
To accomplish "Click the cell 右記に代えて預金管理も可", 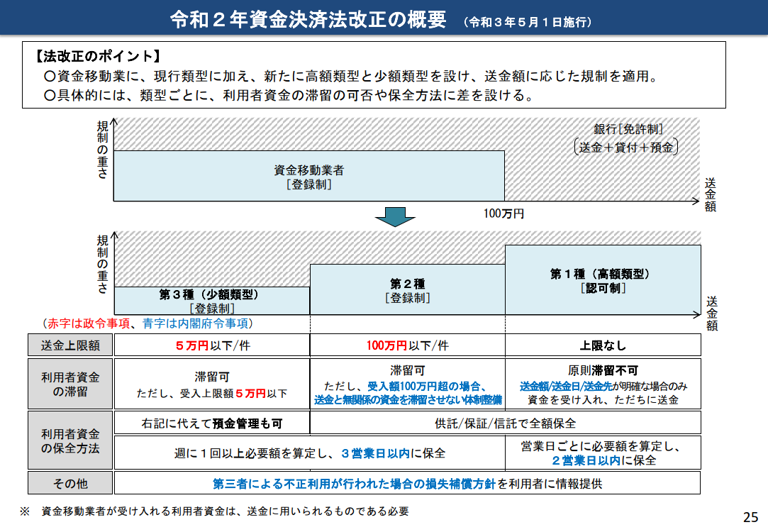I will (212, 423).
